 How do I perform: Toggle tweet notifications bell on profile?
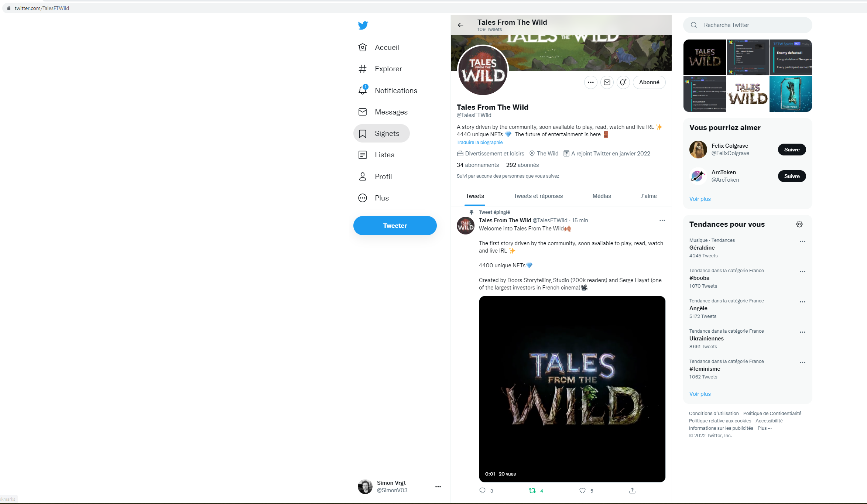coord(623,82)
